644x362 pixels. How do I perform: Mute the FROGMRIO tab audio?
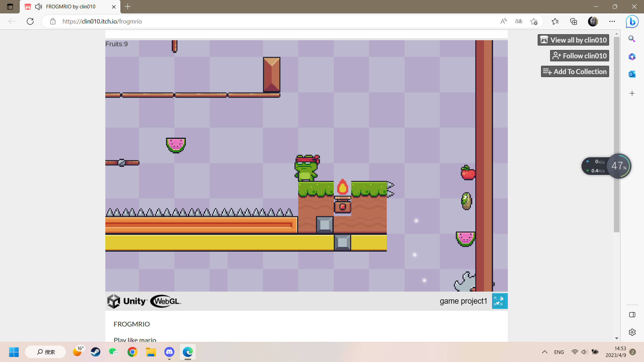39,7
